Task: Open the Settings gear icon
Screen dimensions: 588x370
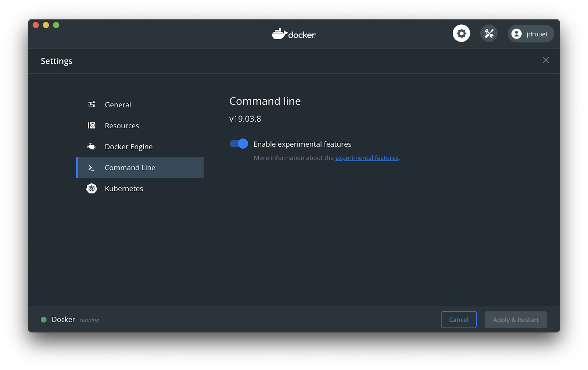Action: tap(461, 33)
